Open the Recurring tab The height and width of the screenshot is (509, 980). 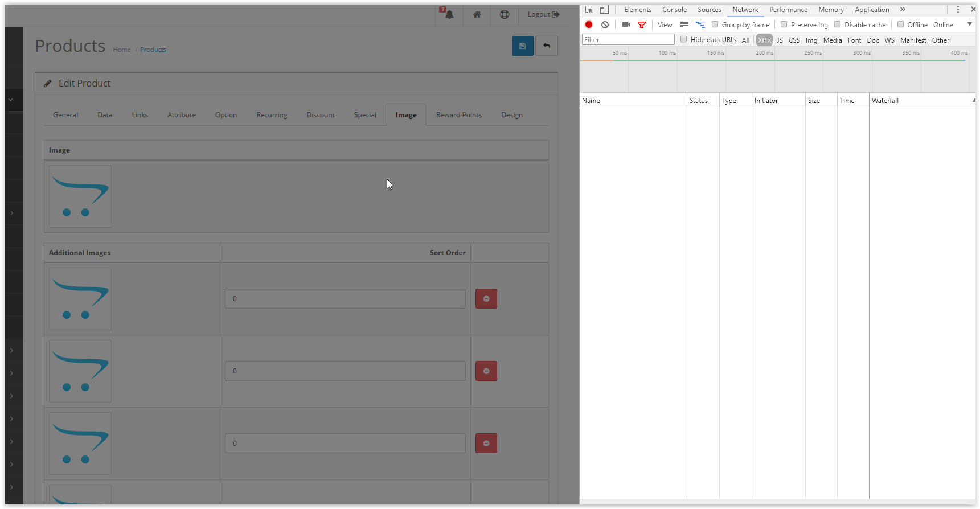pyautogui.click(x=272, y=115)
